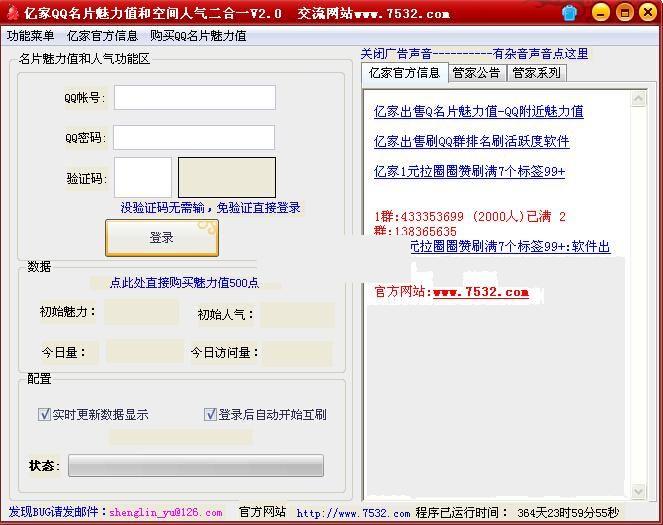This screenshot has width=663, height=525.
Task: Click the 状态 progress bar
Action: tap(196, 465)
